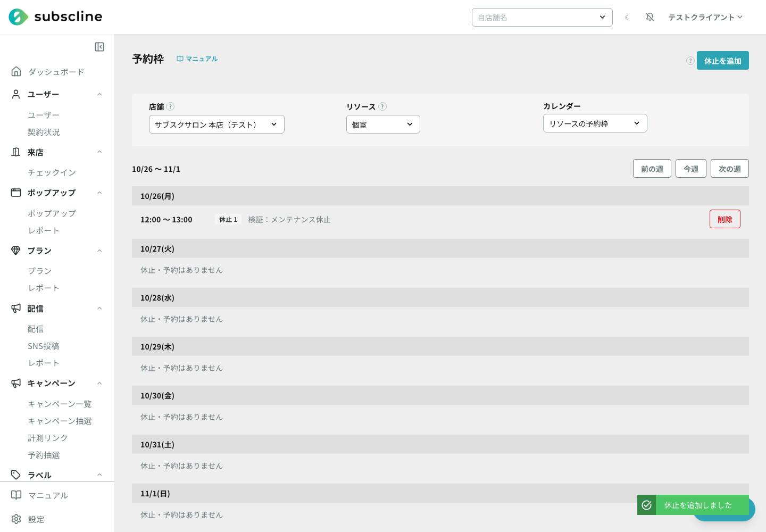Open SNS投稿 menu item

(x=44, y=346)
